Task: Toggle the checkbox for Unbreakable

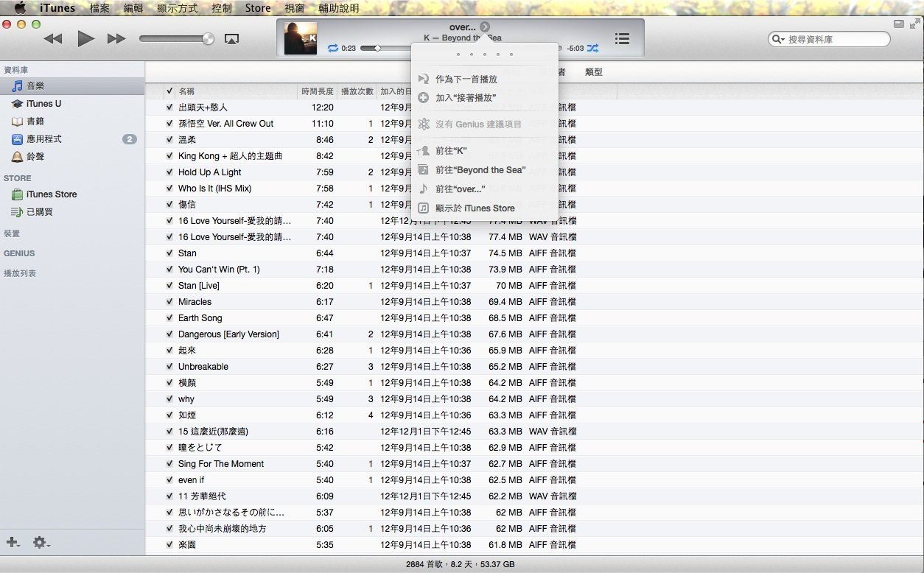Action: point(169,367)
